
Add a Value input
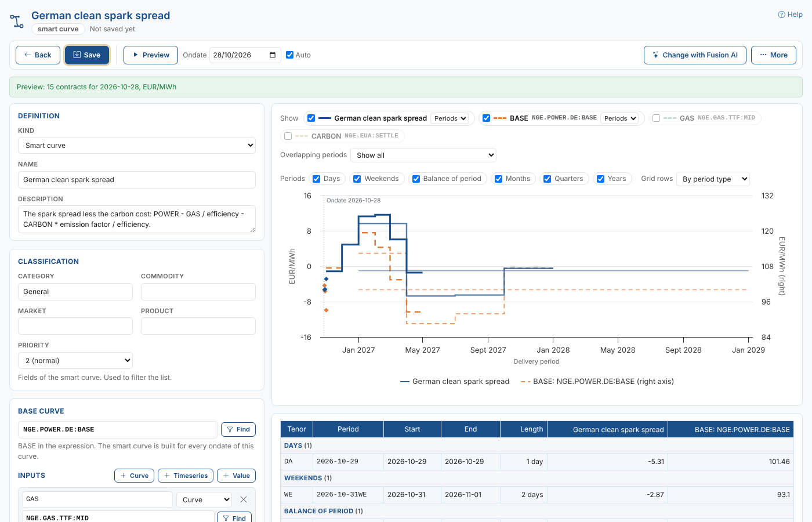tap(236, 476)
